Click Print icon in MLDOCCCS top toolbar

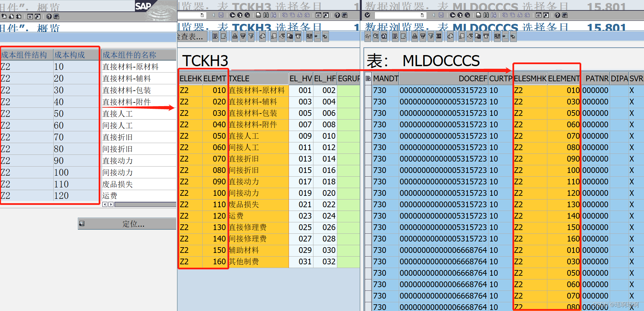[479, 15]
